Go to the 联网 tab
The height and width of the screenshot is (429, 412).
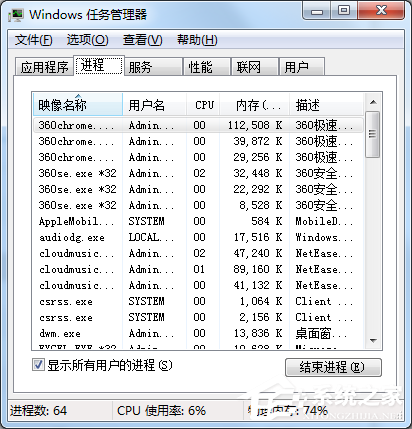click(255, 67)
